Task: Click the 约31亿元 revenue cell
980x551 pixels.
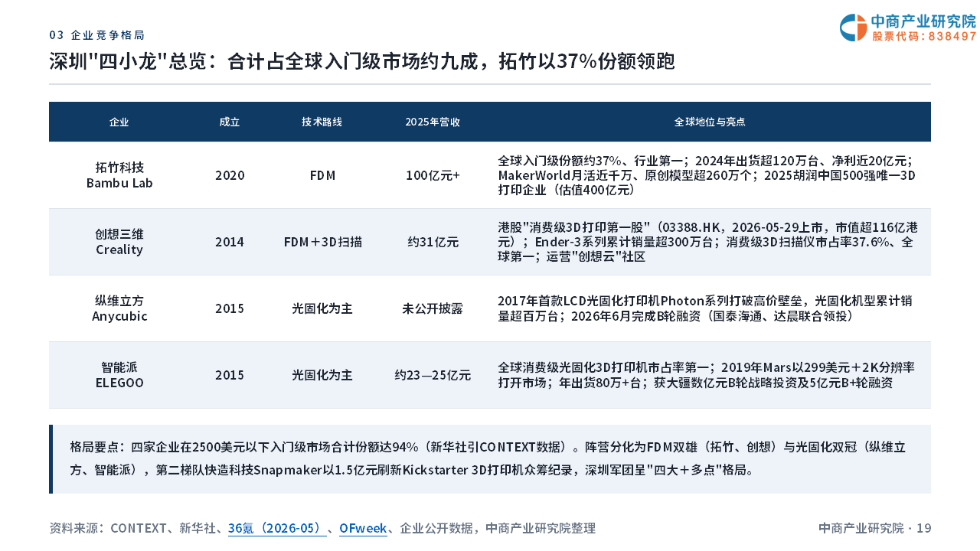Action: click(433, 242)
